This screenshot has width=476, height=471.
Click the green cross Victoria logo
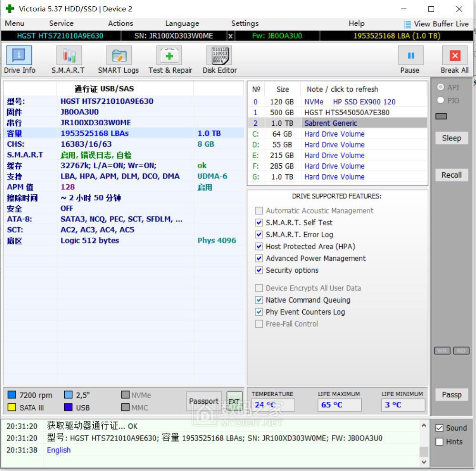pyautogui.click(x=10, y=9)
